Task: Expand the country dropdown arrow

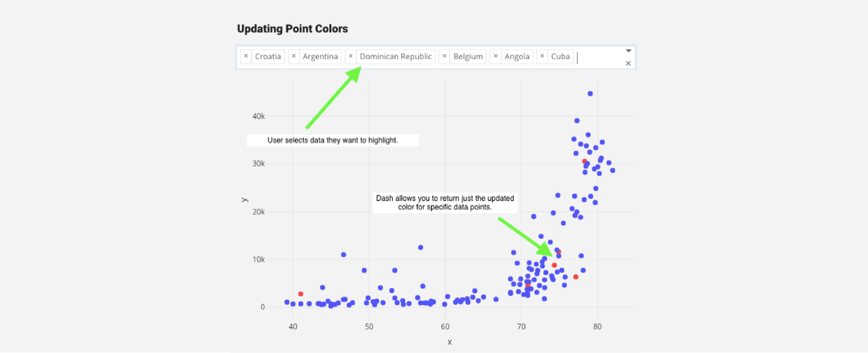Action: [628, 51]
